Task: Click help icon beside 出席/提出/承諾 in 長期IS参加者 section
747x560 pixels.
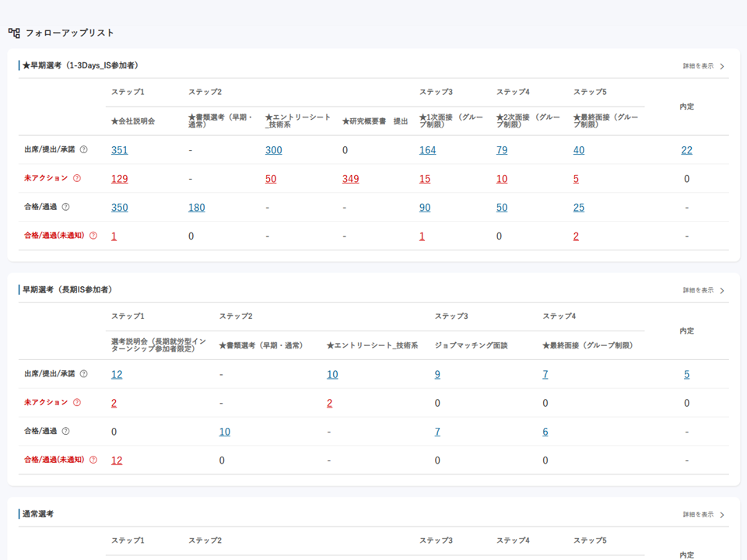Action: [84, 374]
